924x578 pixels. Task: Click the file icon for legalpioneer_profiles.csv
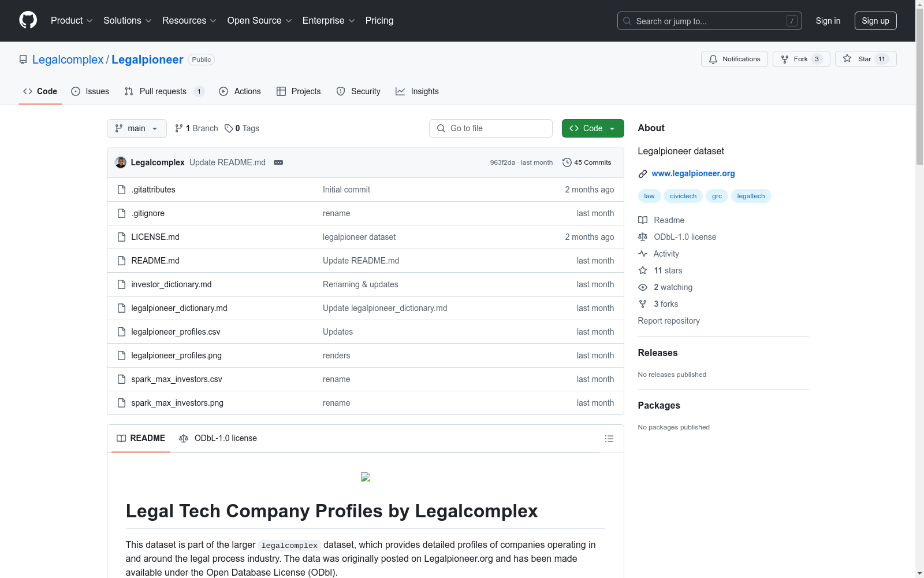[121, 332]
